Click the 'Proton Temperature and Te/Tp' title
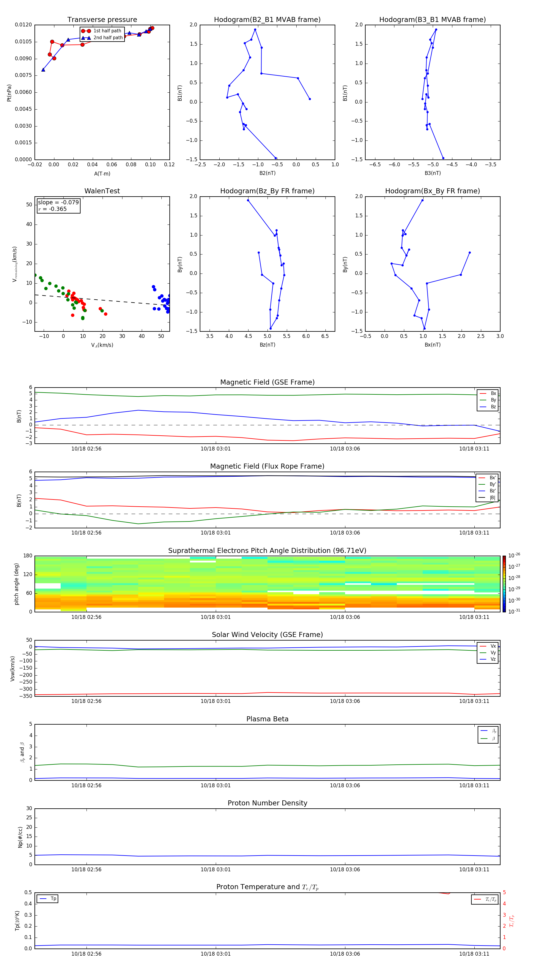The width and height of the screenshot is (535, 980). (x=267, y=887)
